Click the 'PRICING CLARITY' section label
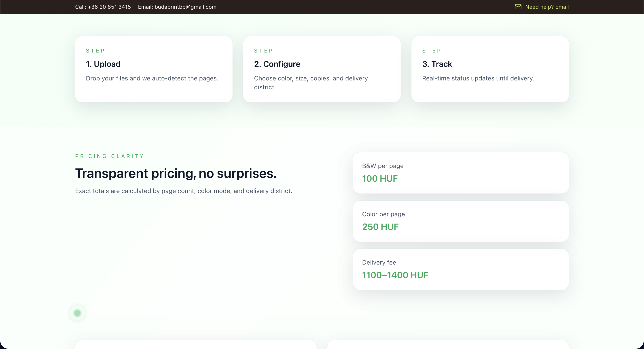Image resolution: width=644 pixels, height=349 pixels. [110, 156]
